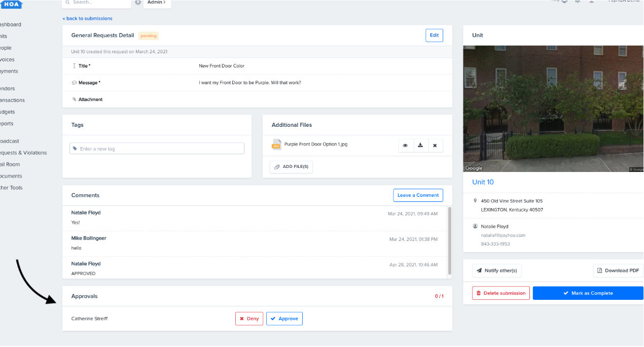Screen dimensions: 644x347
Task: Click the settings gear icon beside search
Action: click(138, 3)
